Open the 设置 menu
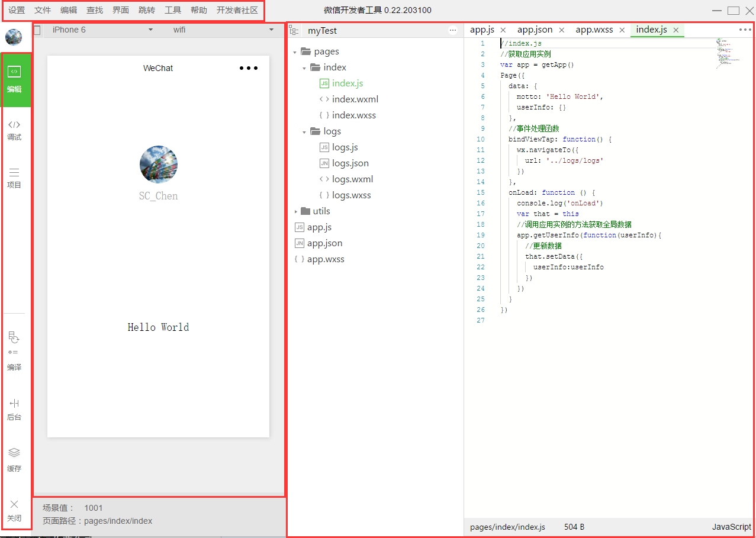Image resolution: width=756 pixels, height=538 pixels. (x=17, y=10)
